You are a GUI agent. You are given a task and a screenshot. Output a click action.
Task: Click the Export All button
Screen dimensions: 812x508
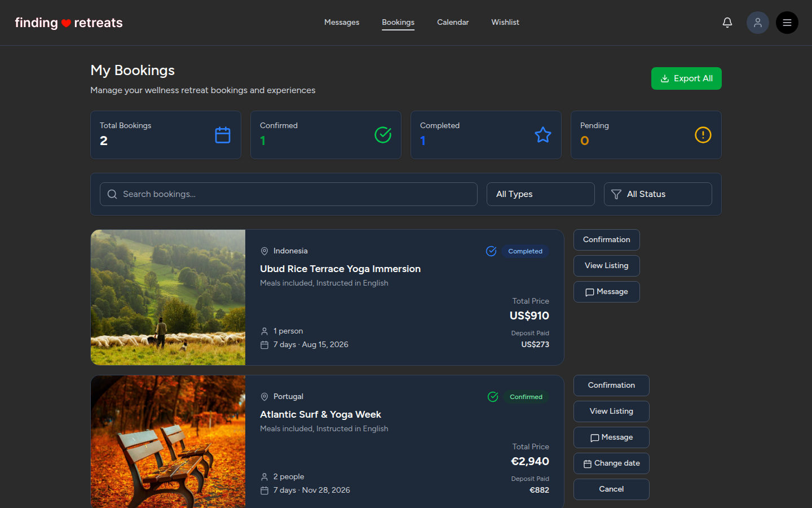686,78
